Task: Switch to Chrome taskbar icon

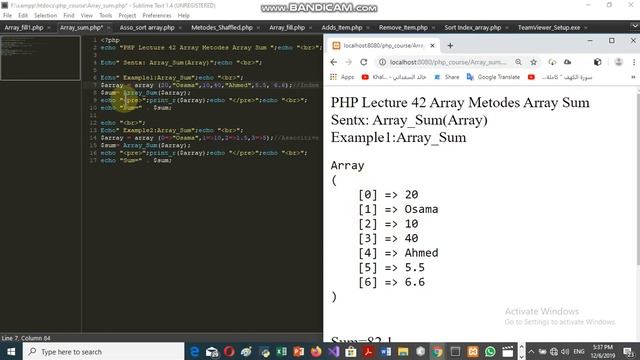Action: [x=438, y=351]
